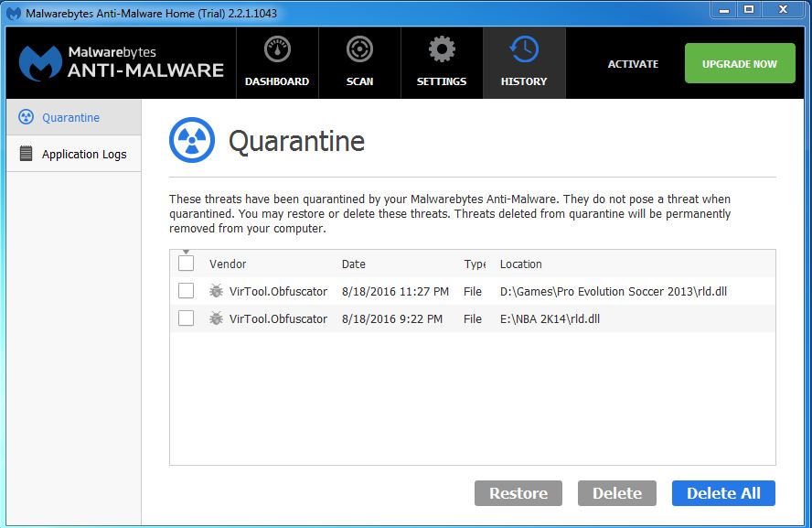The image size is (812, 528).
Task: Click the Restore button
Action: pos(518,493)
